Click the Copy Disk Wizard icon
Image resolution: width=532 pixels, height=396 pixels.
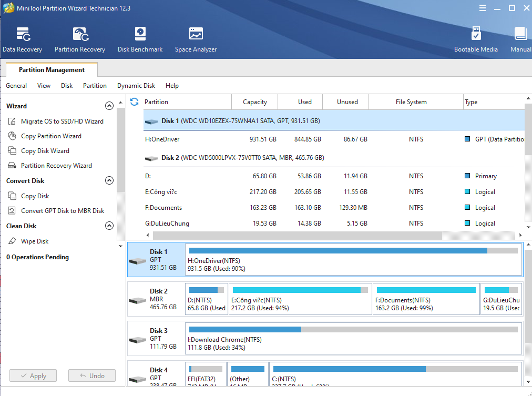click(12, 150)
